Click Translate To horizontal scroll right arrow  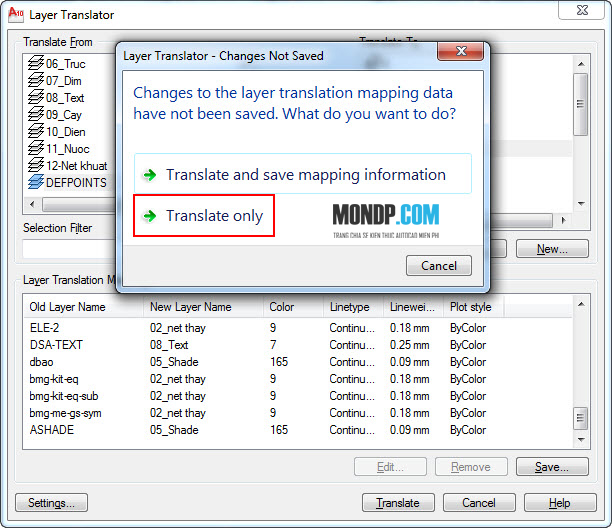pyautogui.click(x=563, y=220)
